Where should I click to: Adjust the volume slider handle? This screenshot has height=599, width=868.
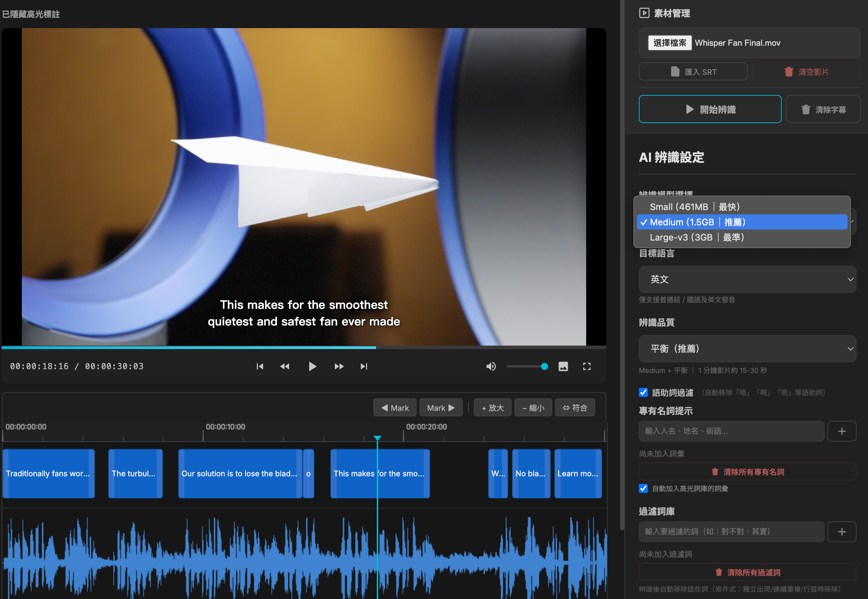pyautogui.click(x=544, y=366)
